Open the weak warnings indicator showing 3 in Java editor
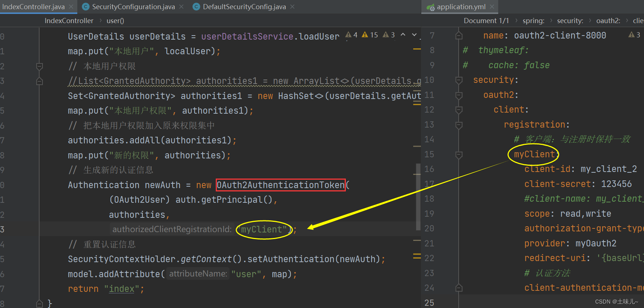The width and height of the screenshot is (644, 308). [389, 35]
